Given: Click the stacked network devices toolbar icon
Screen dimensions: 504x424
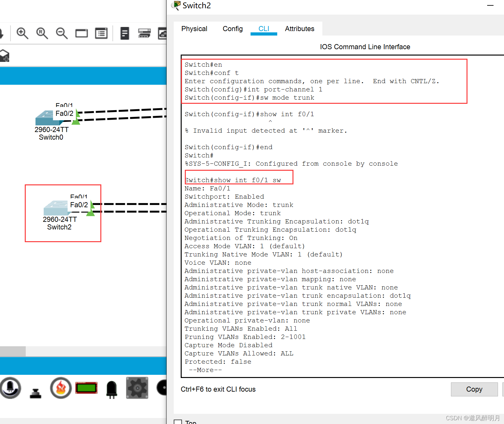Looking at the screenshot, I should click(x=144, y=33).
